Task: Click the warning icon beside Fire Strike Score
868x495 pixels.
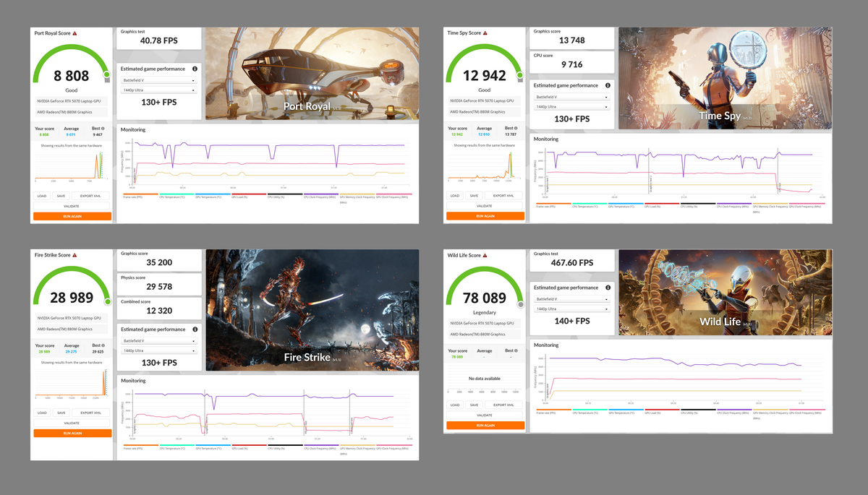Action: (x=74, y=255)
